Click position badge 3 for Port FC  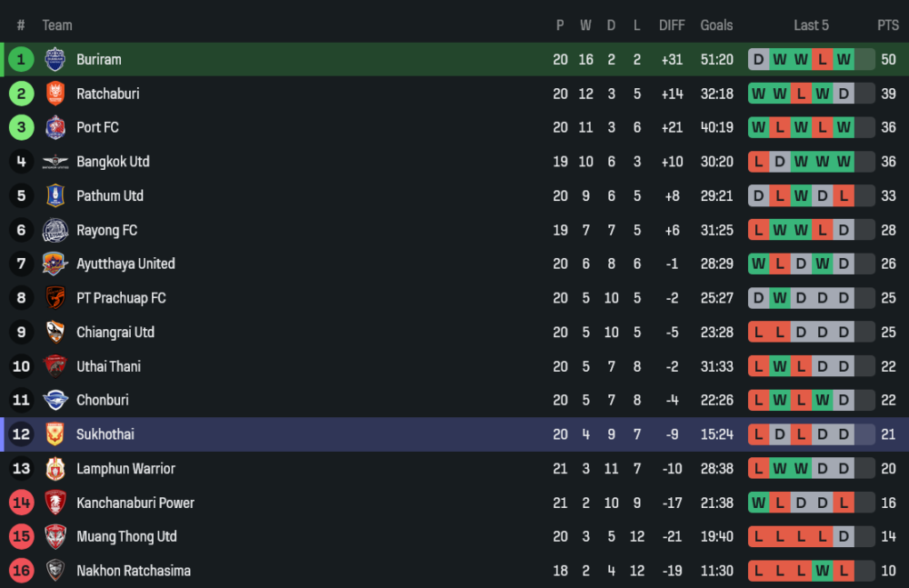[x=22, y=127]
